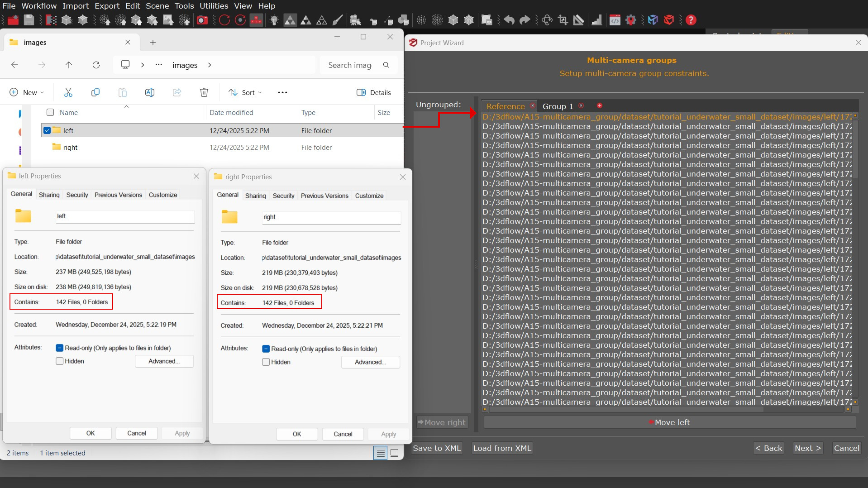Screen dimensions: 868x488
Task: Click the save project floppy disk icon
Action: click(29, 20)
